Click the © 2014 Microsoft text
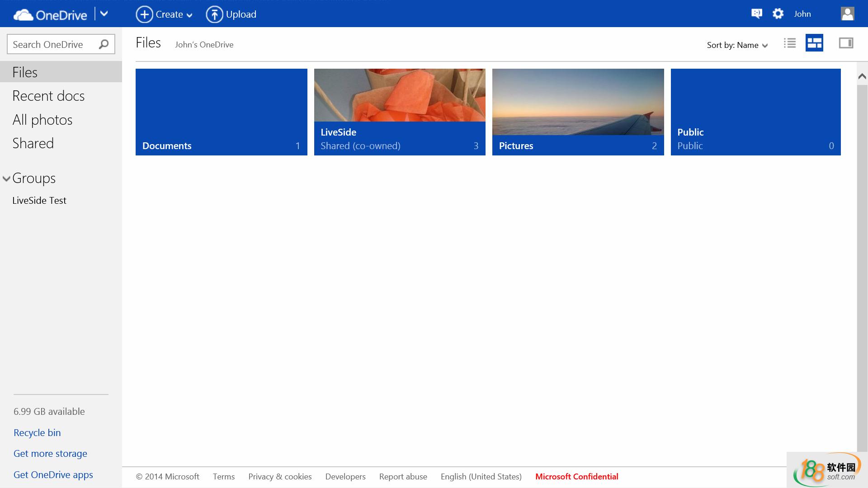The image size is (868, 488). pos(167,477)
